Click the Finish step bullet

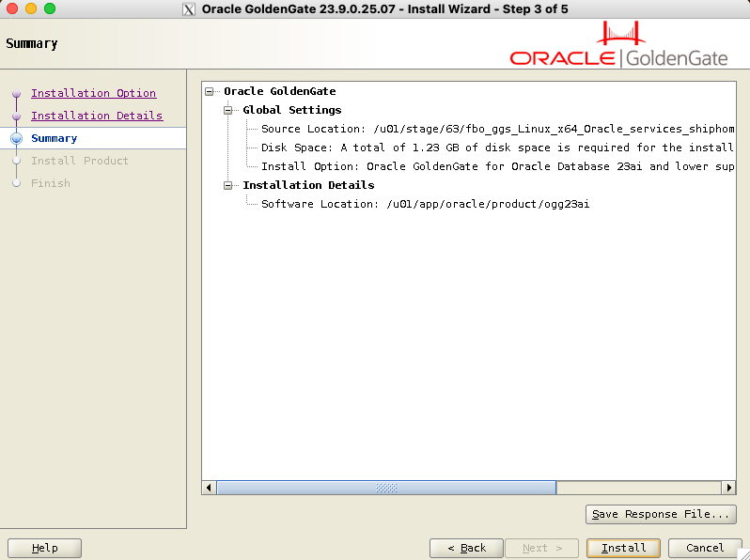coord(16,183)
